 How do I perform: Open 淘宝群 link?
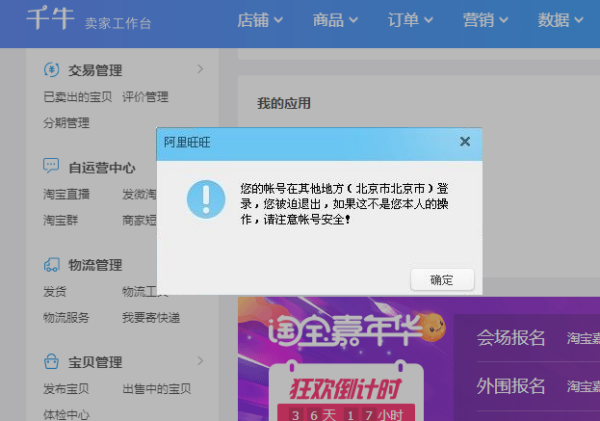pyautogui.click(x=60, y=220)
